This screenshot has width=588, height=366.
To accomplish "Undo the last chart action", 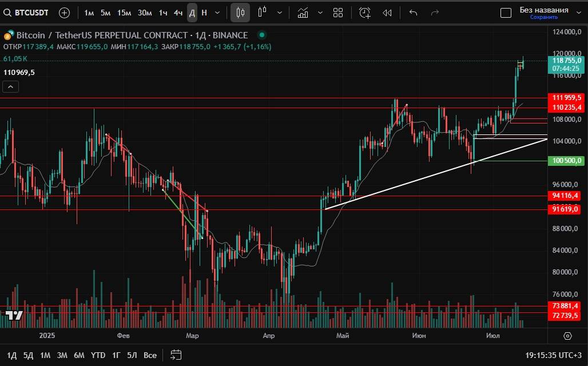I will 414,13.
